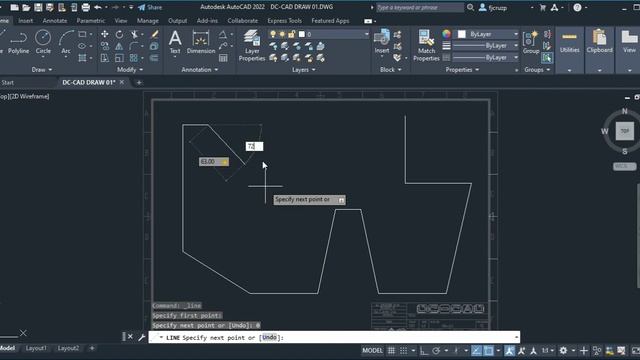
Task: Expand the Draw panel
Action: click(42, 70)
